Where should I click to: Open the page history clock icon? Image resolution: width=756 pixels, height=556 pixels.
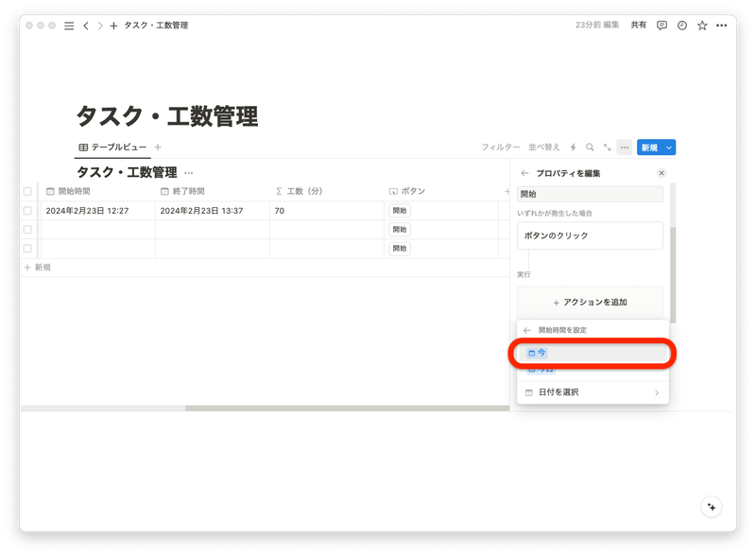[680, 26]
